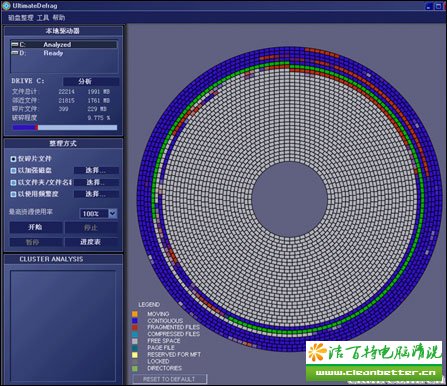447x386 pixels.
Task: Click the cyan COMPRESSED FILES legend swatch
Action: pyautogui.click(x=135, y=334)
